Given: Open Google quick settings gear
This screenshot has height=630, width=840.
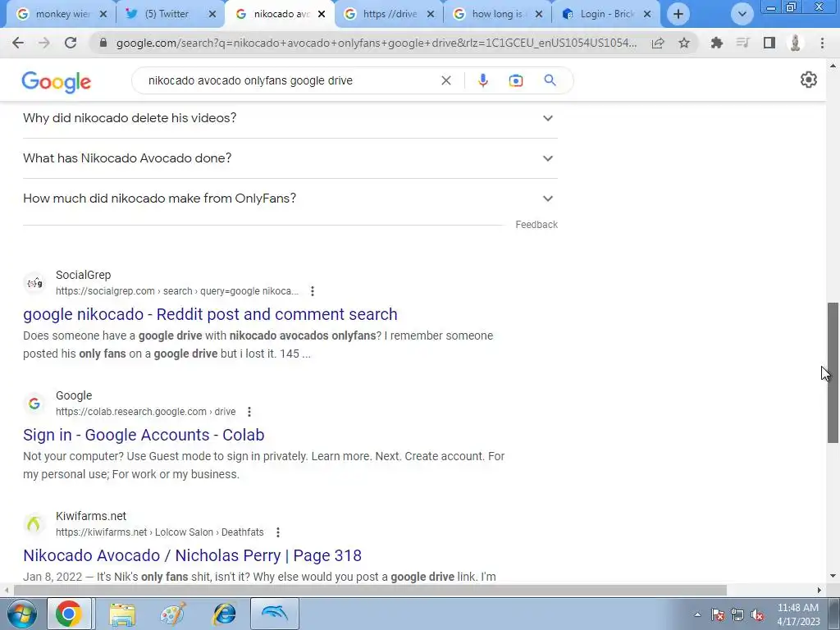Looking at the screenshot, I should tap(808, 80).
